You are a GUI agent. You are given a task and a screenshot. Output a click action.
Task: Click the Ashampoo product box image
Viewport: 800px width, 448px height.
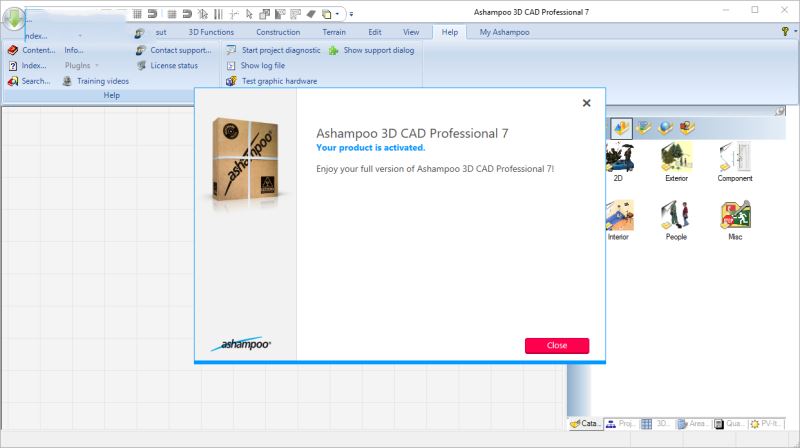coord(245,159)
